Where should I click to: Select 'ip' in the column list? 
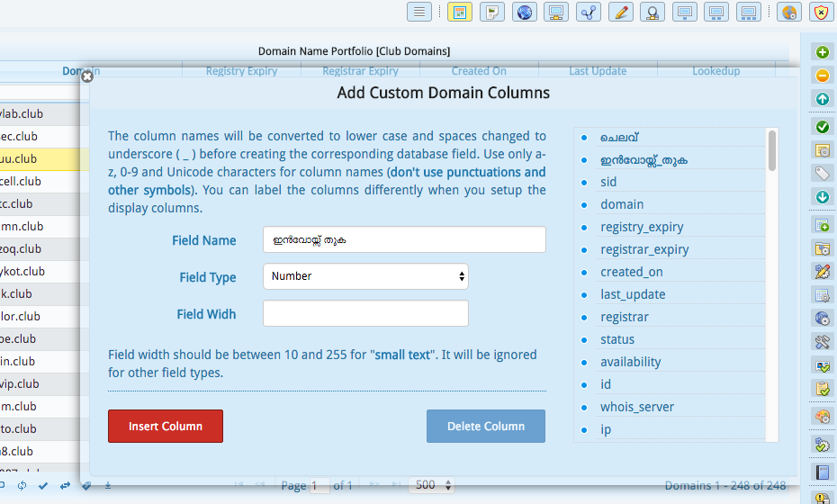point(606,429)
